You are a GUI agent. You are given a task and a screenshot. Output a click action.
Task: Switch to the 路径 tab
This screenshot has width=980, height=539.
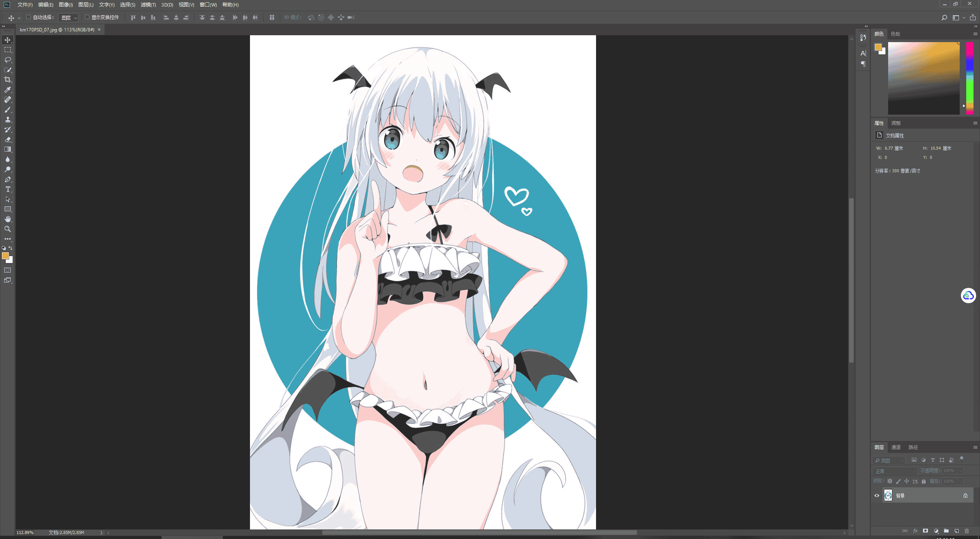913,447
